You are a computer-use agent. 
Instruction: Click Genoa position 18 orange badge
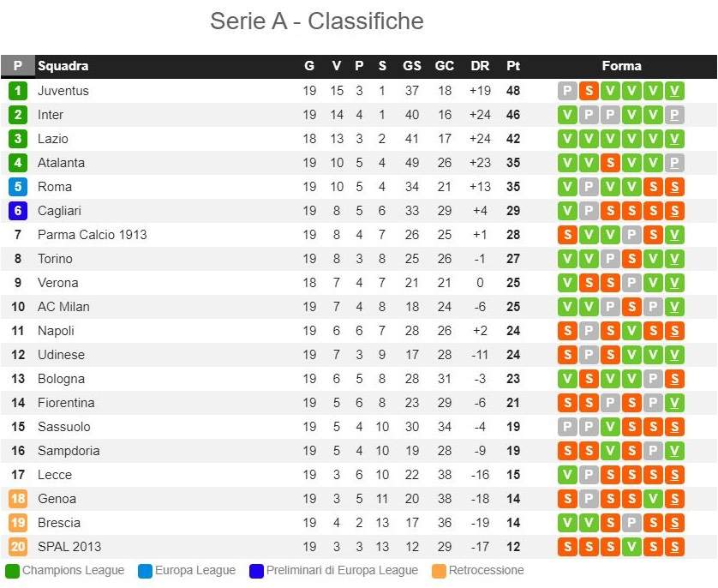(x=18, y=499)
